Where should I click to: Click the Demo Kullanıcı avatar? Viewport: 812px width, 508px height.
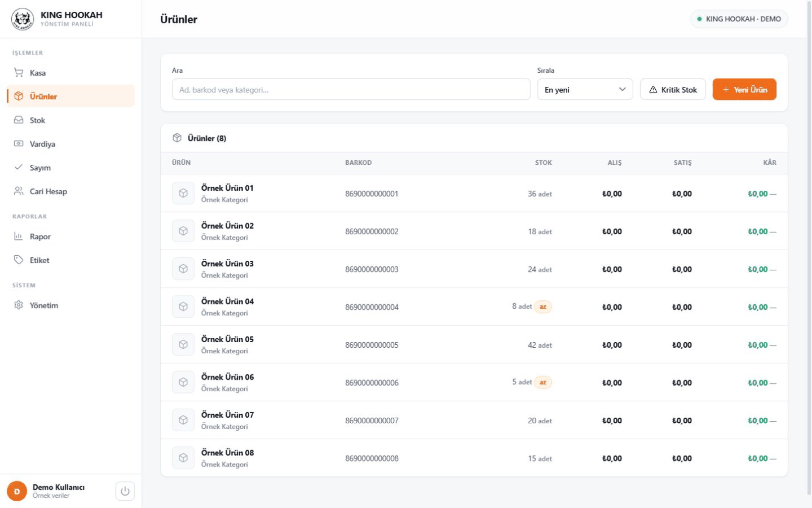coord(17,491)
